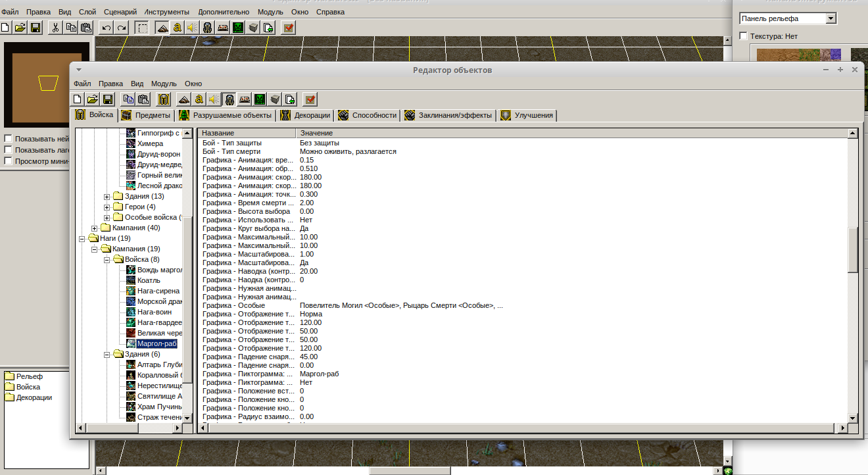Click the Open map icon in the main toolbar

(x=20, y=28)
